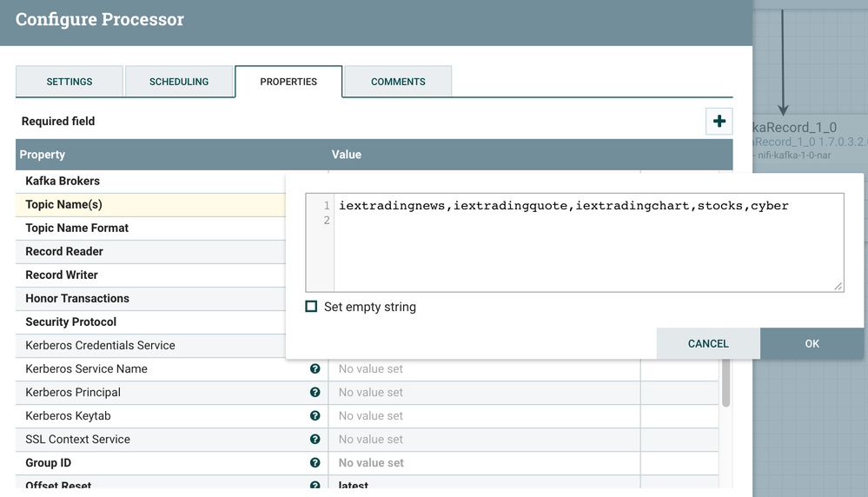Click help icon beside SSL Context Service
This screenshot has width=868, height=497.
(x=315, y=440)
